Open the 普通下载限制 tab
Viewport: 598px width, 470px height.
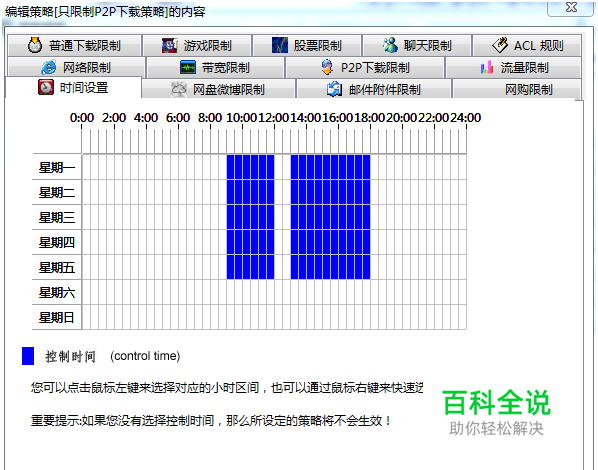tap(75, 45)
